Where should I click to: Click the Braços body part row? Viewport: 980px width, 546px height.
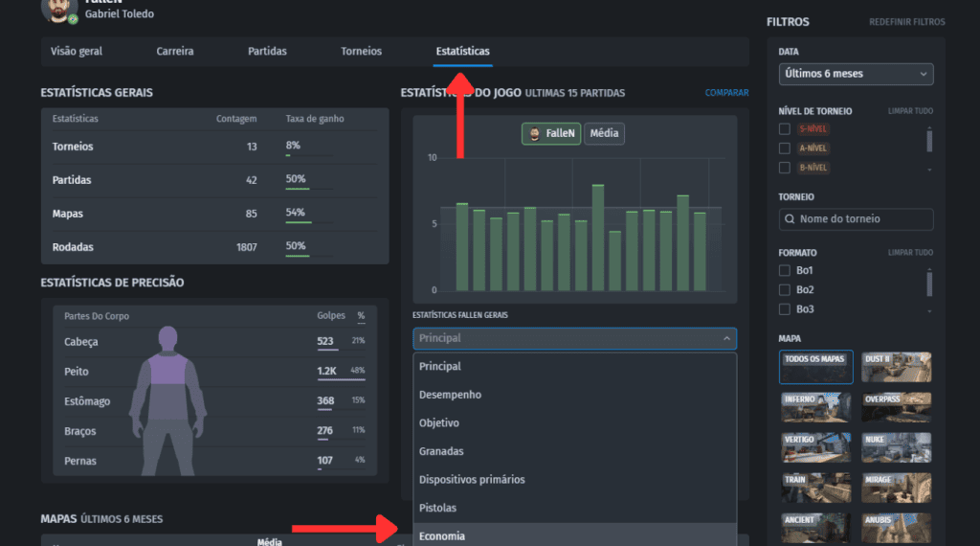[x=214, y=431]
